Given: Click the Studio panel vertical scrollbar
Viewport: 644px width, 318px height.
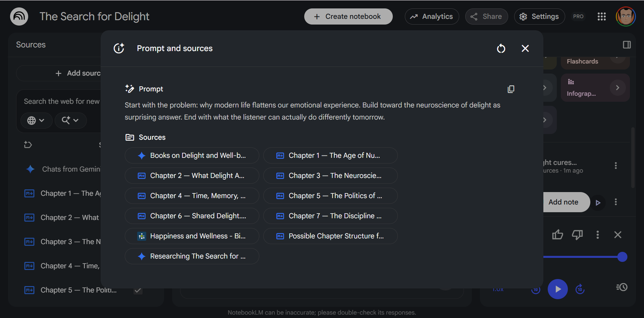Looking at the screenshot, I should coord(633,158).
